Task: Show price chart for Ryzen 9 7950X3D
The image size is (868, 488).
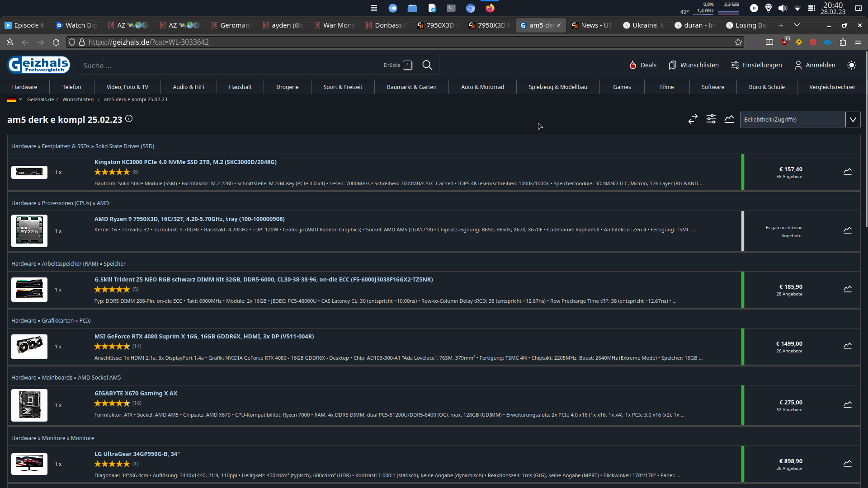Action: pos(848,230)
